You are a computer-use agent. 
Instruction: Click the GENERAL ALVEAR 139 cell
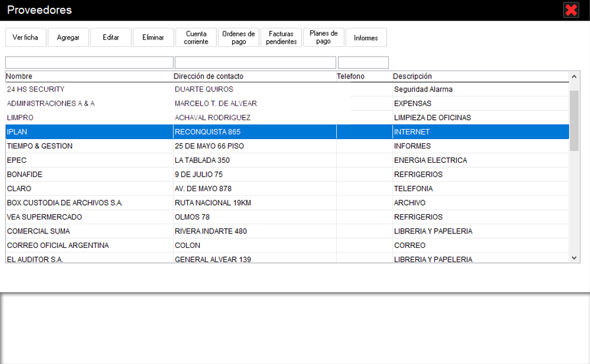[x=254, y=258]
